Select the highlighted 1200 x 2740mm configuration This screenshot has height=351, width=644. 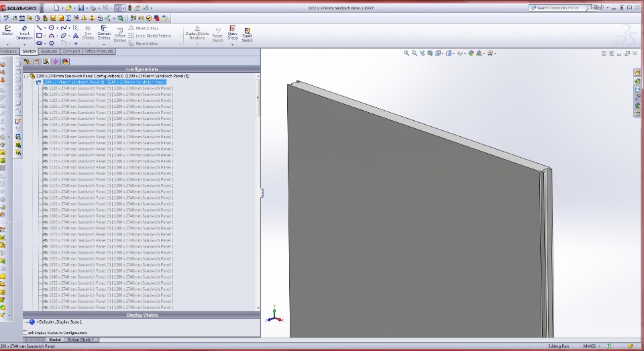pos(105,82)
